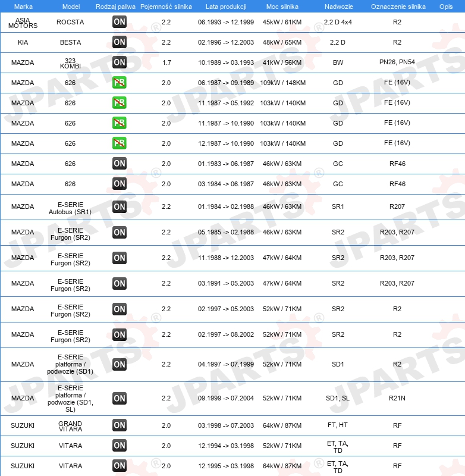Select E-SERIE Autobus (SR1) model cell
The image size is (465, 476).
[70, 208]
